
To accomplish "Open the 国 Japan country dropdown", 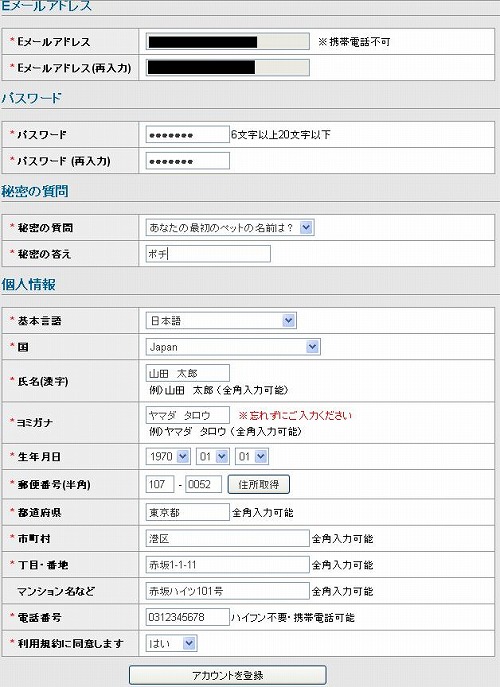I will [312, 347].
